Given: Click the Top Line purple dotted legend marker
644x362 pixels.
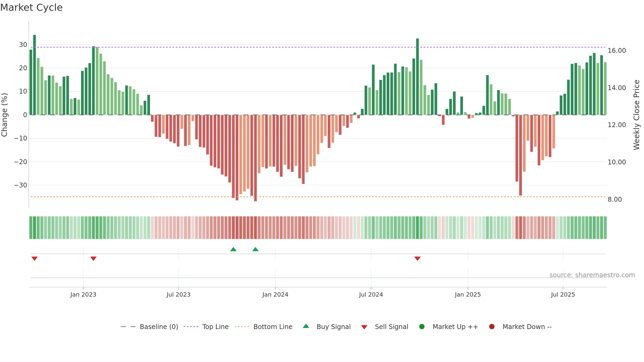Looking at the screenshot, I should [x=191, y=327].
